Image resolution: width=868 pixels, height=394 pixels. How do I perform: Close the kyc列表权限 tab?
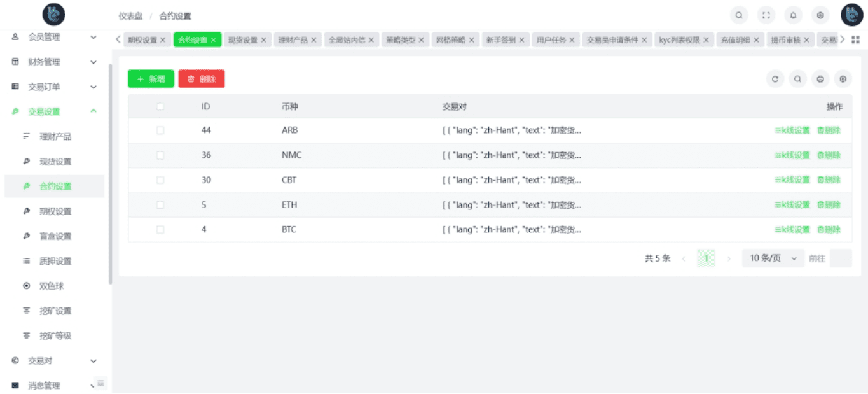coord(706,40)
